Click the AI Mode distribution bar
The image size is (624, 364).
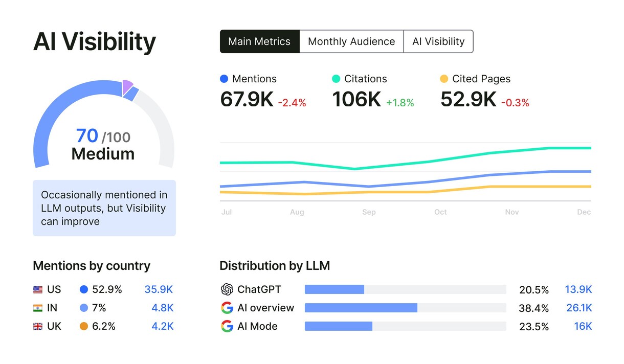pyautogui.click(x=405, y=326)
